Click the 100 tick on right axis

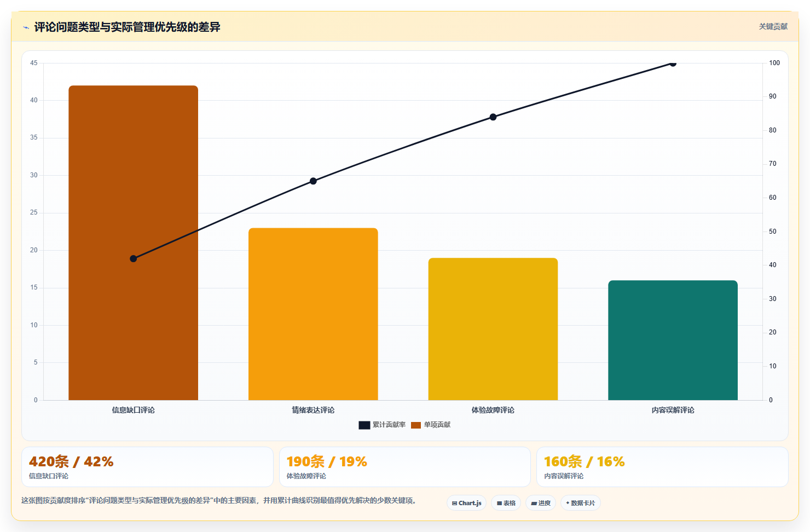[774, 63]
